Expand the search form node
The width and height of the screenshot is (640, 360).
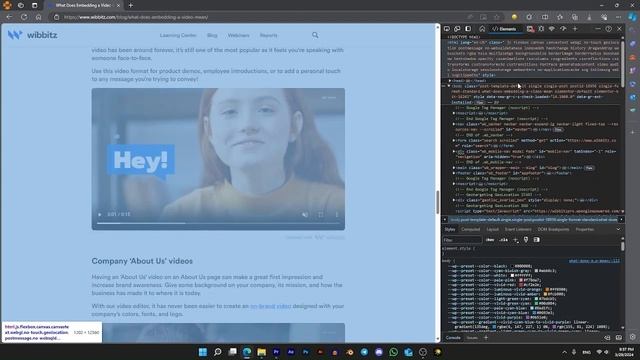pos(454,140)
